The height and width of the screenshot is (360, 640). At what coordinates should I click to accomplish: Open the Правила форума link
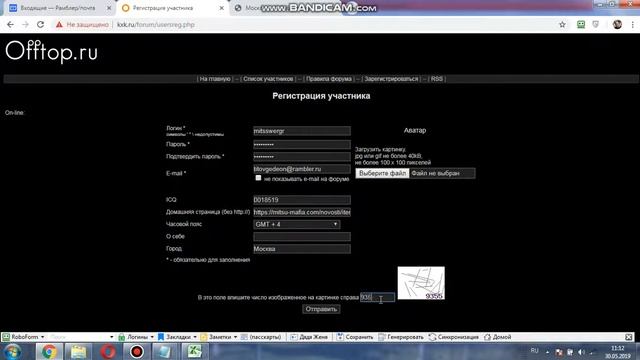click(329, 79)
